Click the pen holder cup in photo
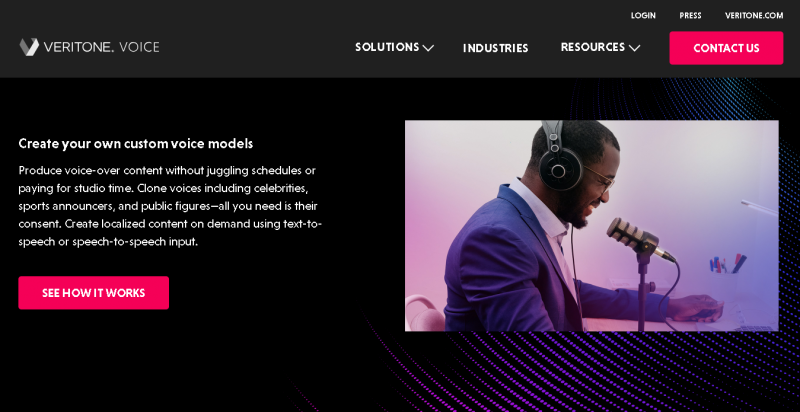The height and width of the screenshot is (412, 800). pyautogui.click(x=724, y=275)
